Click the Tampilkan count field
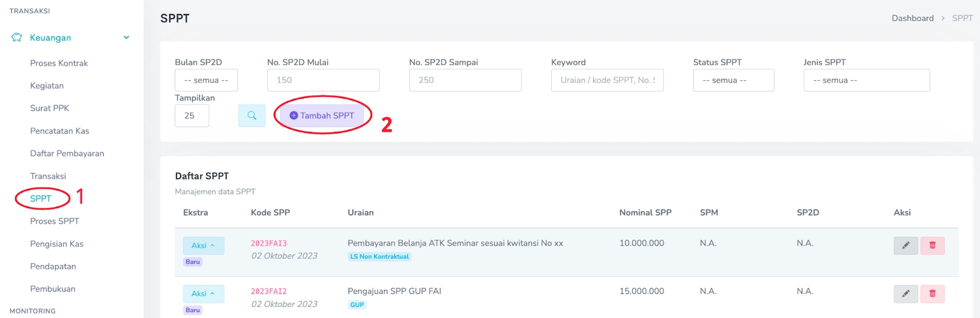 coord(192,116)
